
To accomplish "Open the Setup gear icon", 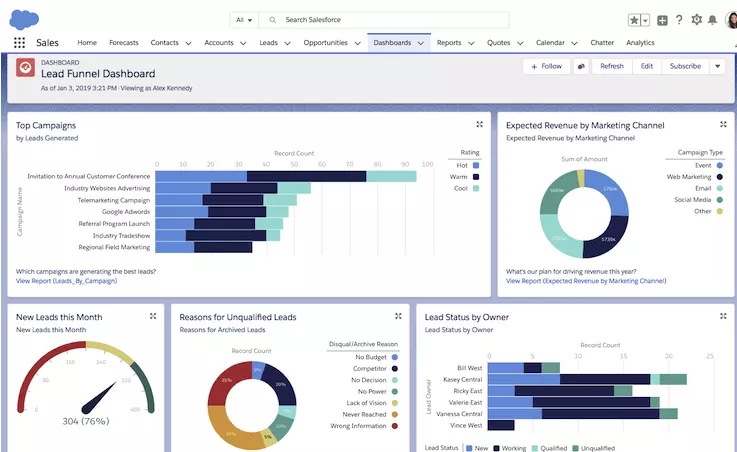I will pyautogui.click(x=697, y=20).
